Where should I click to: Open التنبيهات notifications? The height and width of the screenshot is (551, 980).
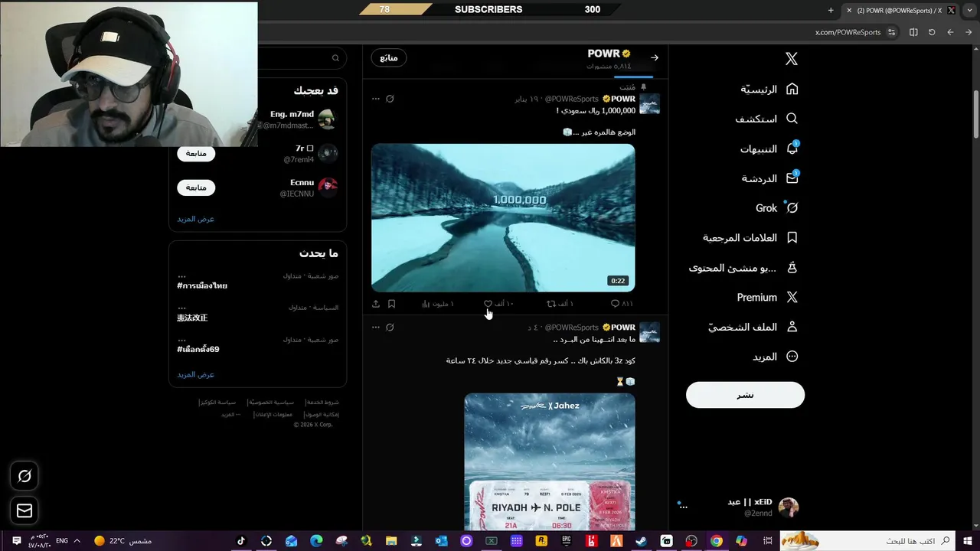coord(769,148)
